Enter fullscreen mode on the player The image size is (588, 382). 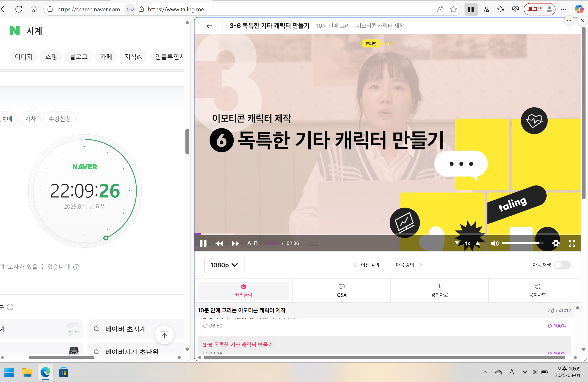(572, 243)
